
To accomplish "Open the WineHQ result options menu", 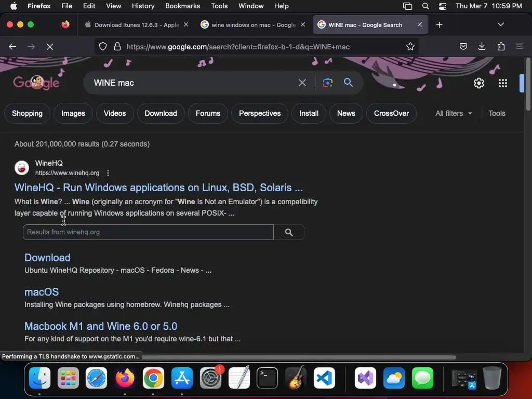I will pyautogui.click(x=108, y=173).
